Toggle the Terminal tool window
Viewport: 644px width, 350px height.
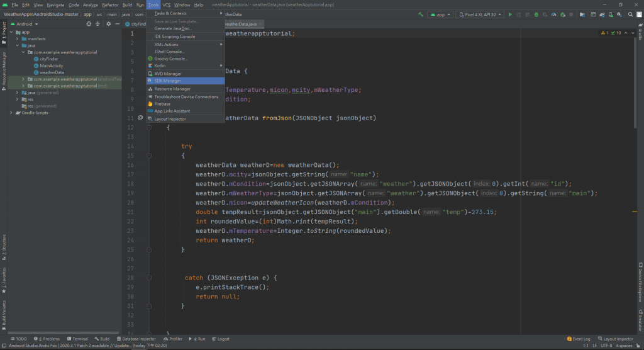pos(77,339)
